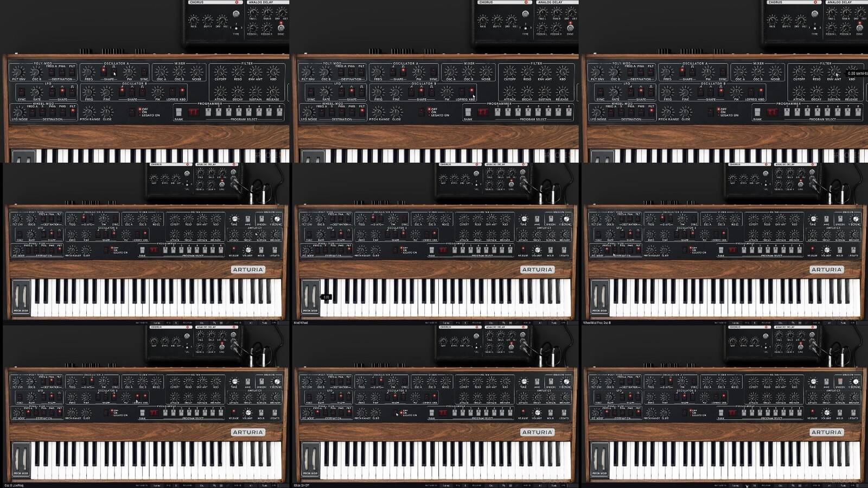Toggle HOLD switch in center frame
The height and width of the screenshot is (488, 868).
[x=550, y=250]
